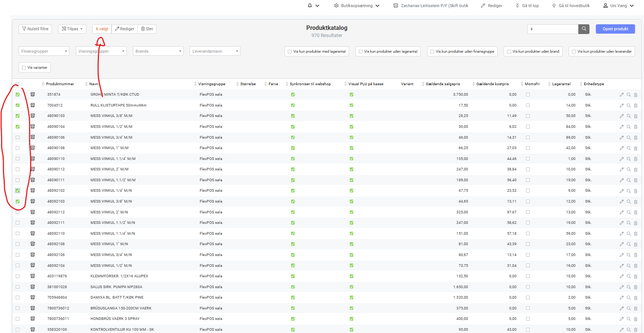644x333 pixels.
Task: Delete product 48090103 via trash icon
Action: click(x=635, y=116)
